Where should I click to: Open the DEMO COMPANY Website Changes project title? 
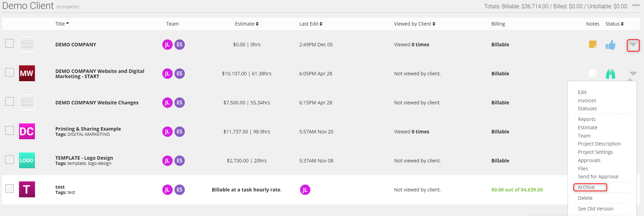point(97,103)
